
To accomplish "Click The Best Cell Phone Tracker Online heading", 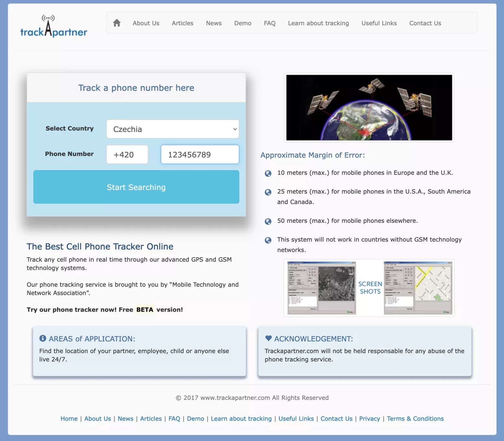I will [100, 246].
